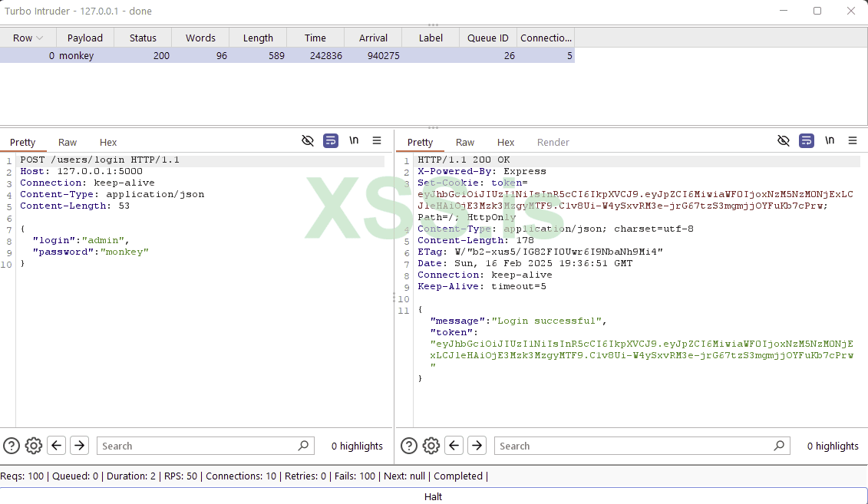Click the X-Powered-By: Express header
The image size is (868, 504).
click(x=482, y=172)
